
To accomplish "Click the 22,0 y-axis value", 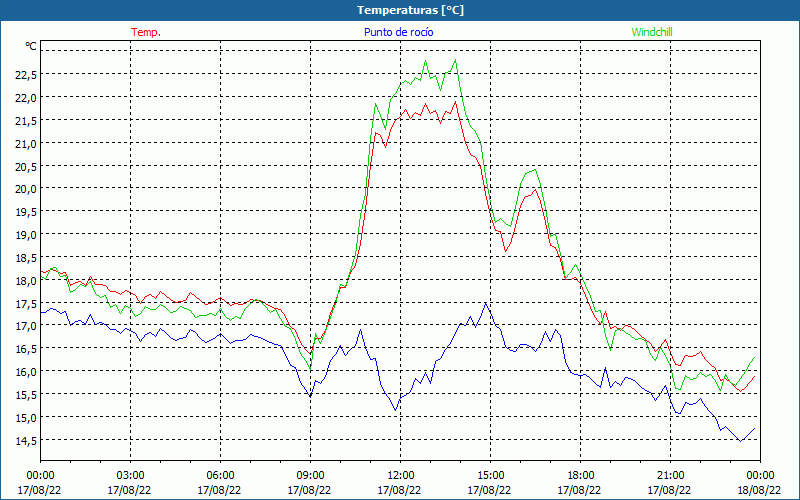I will 26,97.
